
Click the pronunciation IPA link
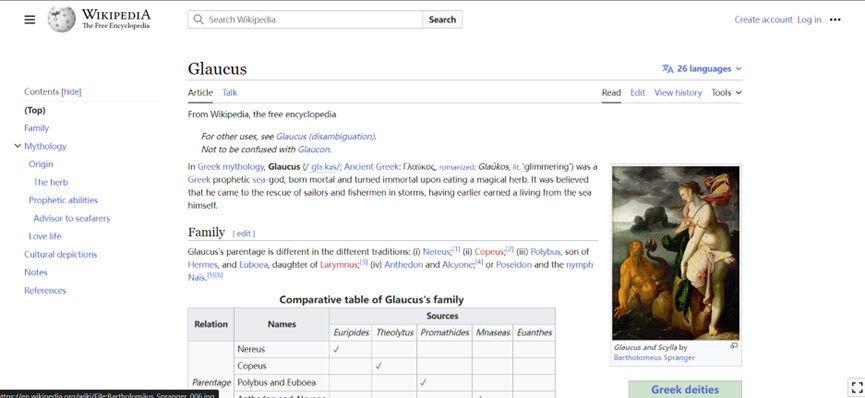coord(322,167)
